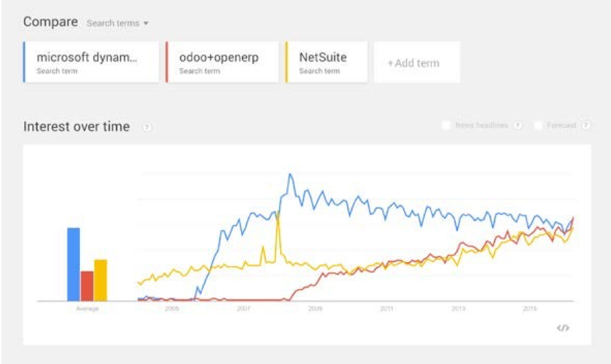Click help icon beside Forecast

tap(586, 125)
